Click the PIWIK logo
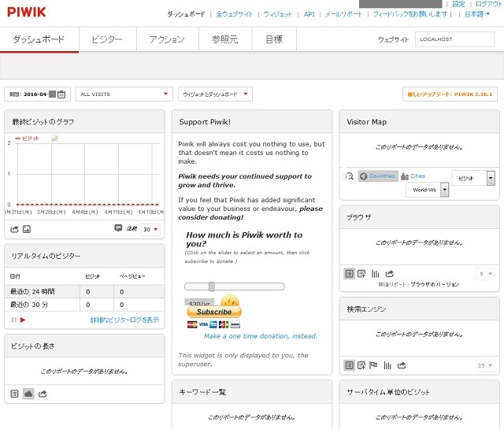 click(x=27, y=13)
